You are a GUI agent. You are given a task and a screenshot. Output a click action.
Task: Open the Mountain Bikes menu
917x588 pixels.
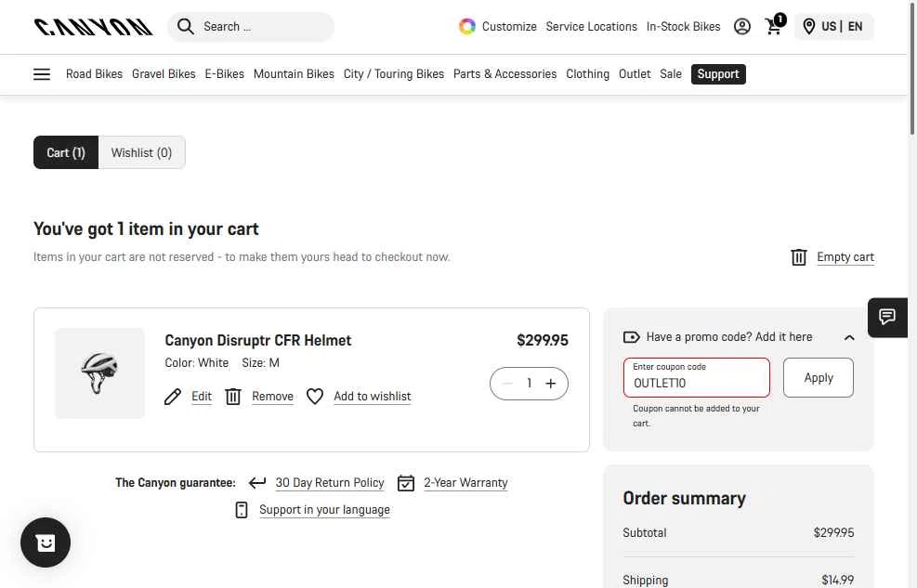click(294, 74)
